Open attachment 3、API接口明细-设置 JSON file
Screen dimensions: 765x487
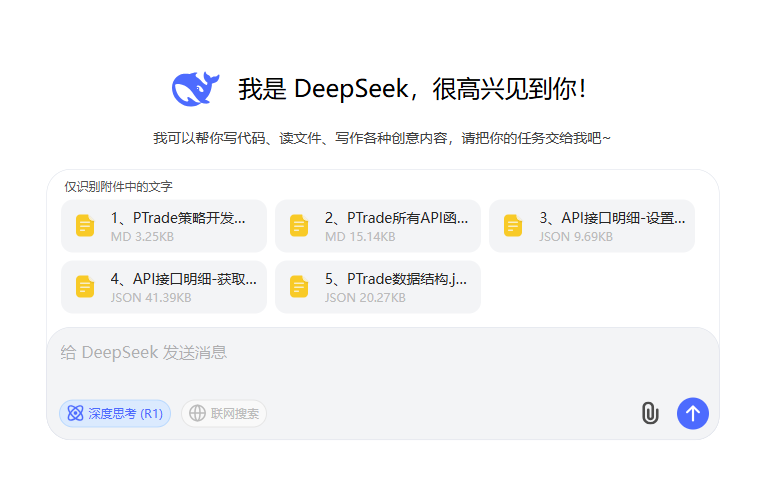click(592, 226)
